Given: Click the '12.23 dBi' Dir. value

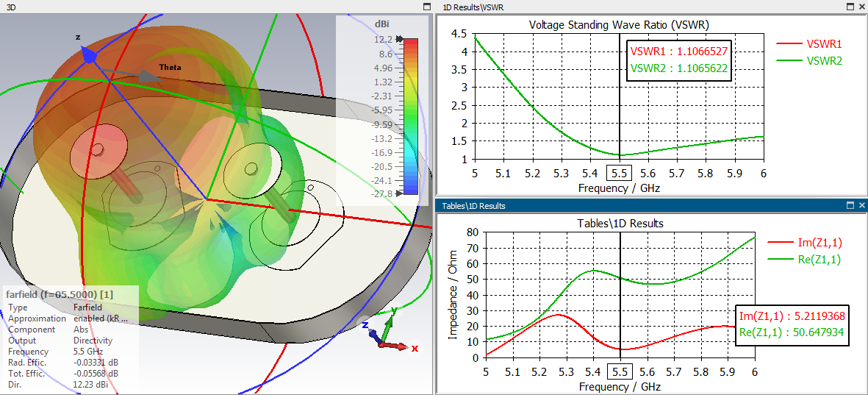Looking at the screenshot, I should click(x=89, y=384).
